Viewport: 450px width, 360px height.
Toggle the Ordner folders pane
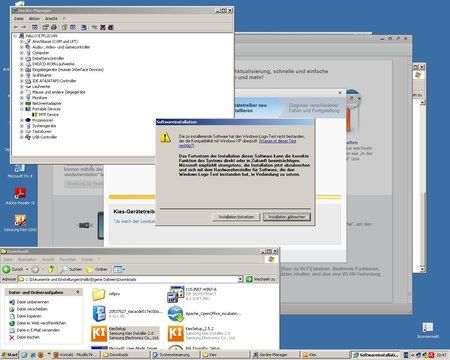point(97,269)
